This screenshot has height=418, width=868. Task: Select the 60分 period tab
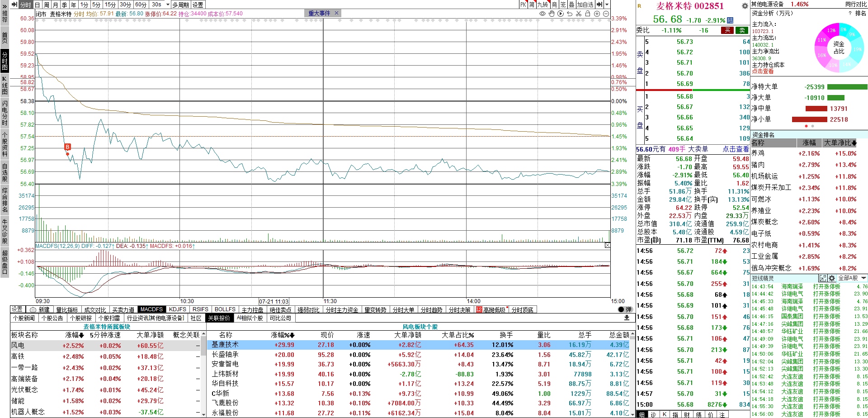[x=141, y=5]
